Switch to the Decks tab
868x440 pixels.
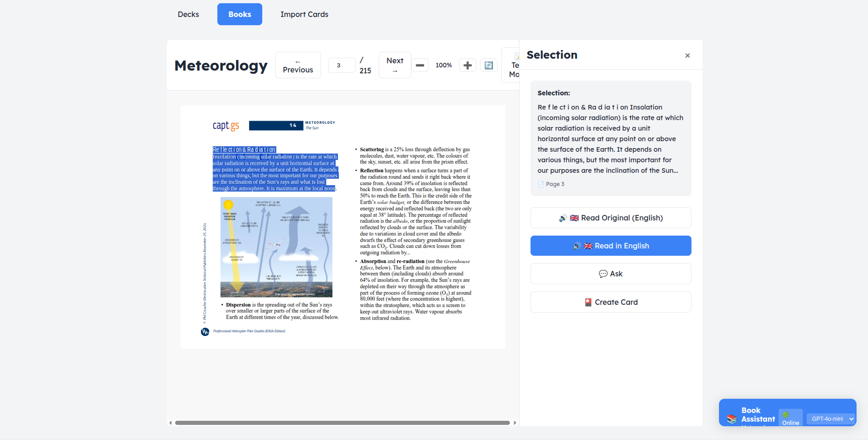(188, 14)
